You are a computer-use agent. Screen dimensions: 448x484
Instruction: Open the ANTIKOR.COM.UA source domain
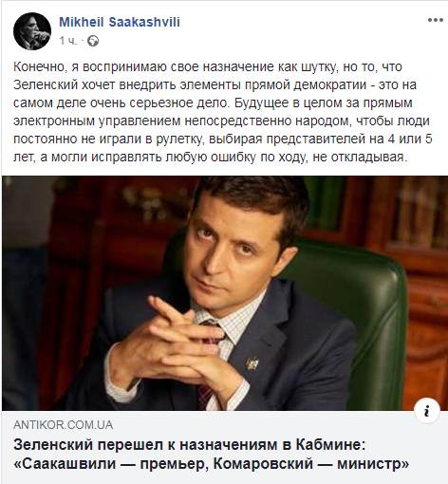pos(63,425)
